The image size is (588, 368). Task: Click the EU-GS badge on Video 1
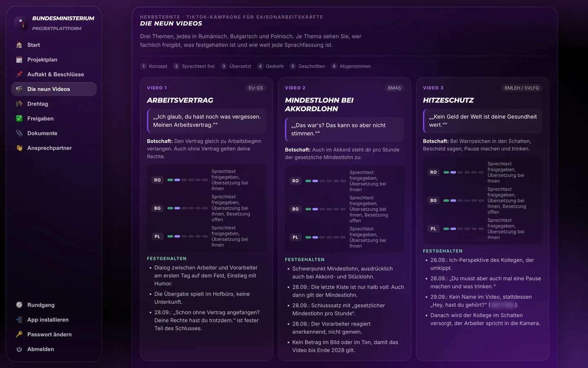256,88
